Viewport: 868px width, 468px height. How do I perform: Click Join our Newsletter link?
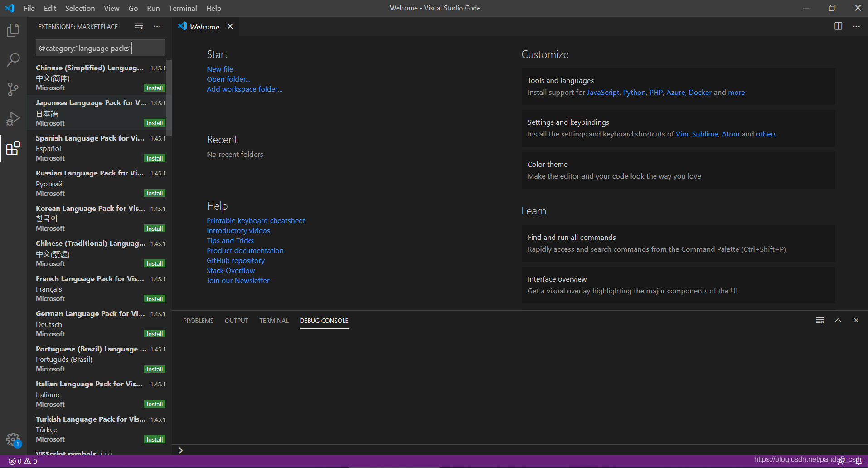click(x=238, y=280)
